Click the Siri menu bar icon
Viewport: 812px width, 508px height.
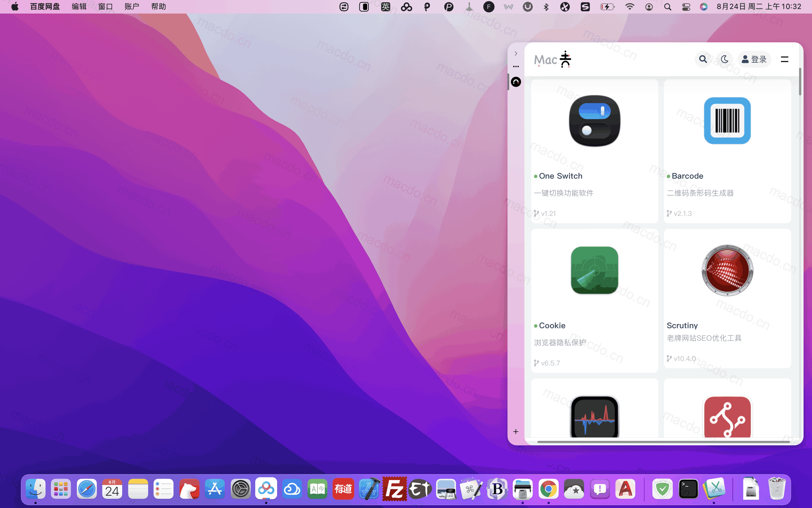click(x=704, y=7)
